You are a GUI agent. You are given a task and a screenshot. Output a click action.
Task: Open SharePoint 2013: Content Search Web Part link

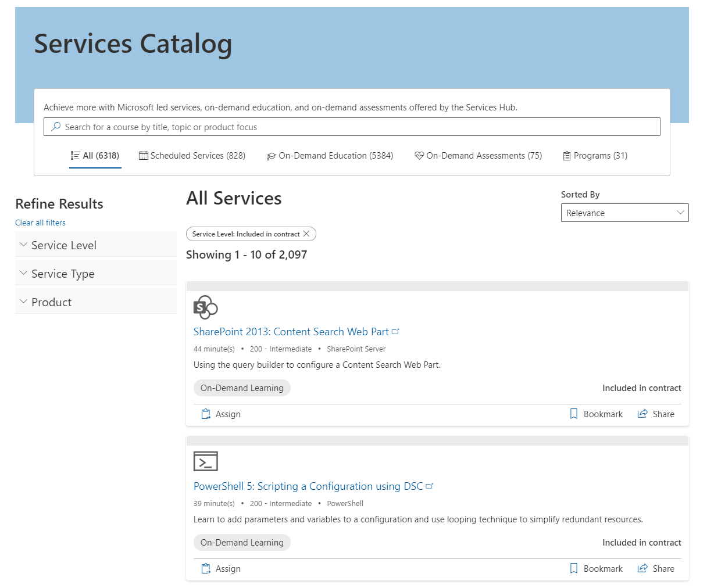(291, 332)
